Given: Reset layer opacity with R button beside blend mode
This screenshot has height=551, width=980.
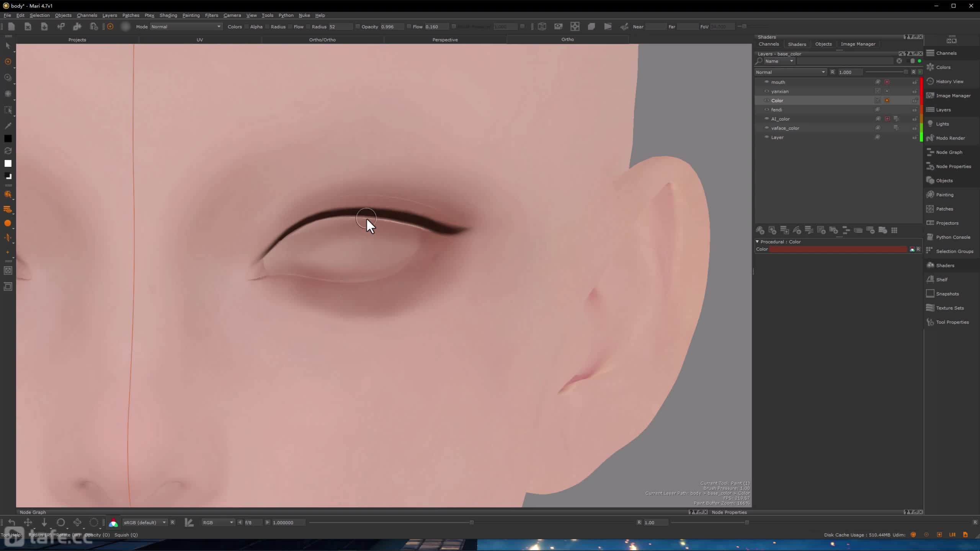Looking at the screenshot, I should (832, 72).
